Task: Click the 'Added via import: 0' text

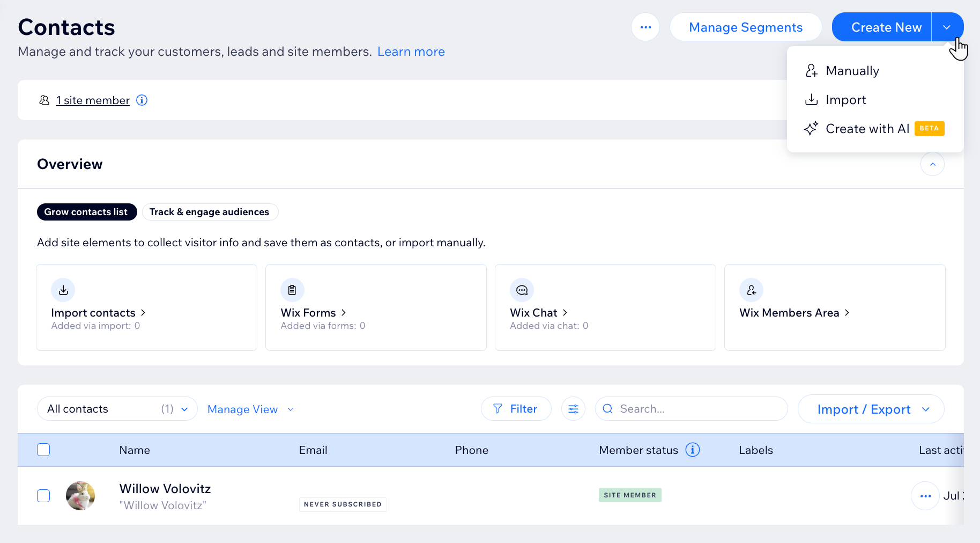Action: (95, 326)
